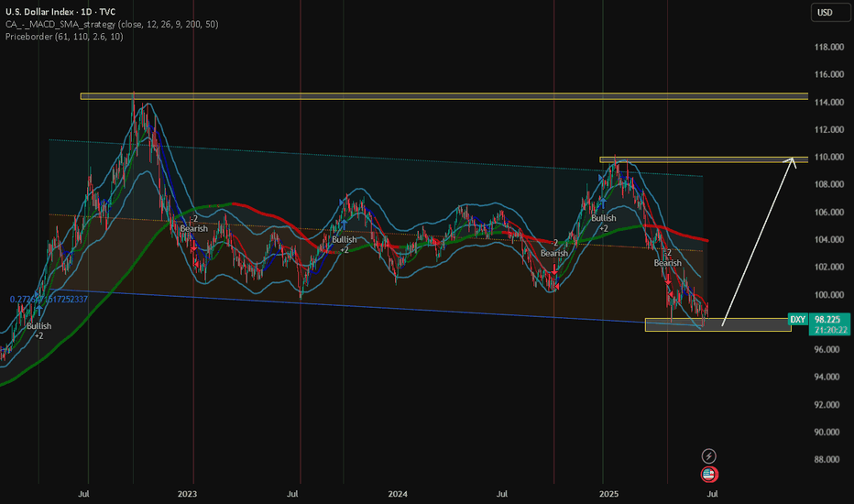
Task: Click the 104.000 price axis label
Action: 829,240
